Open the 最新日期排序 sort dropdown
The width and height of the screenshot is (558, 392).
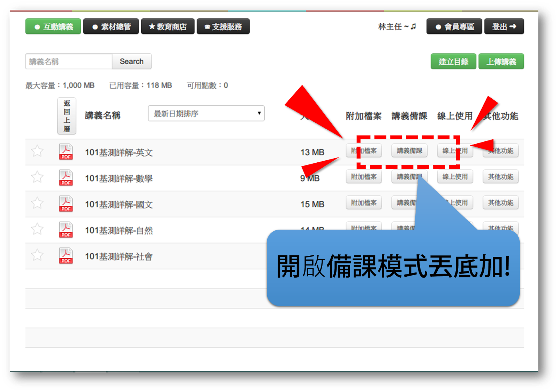[206, 114]
